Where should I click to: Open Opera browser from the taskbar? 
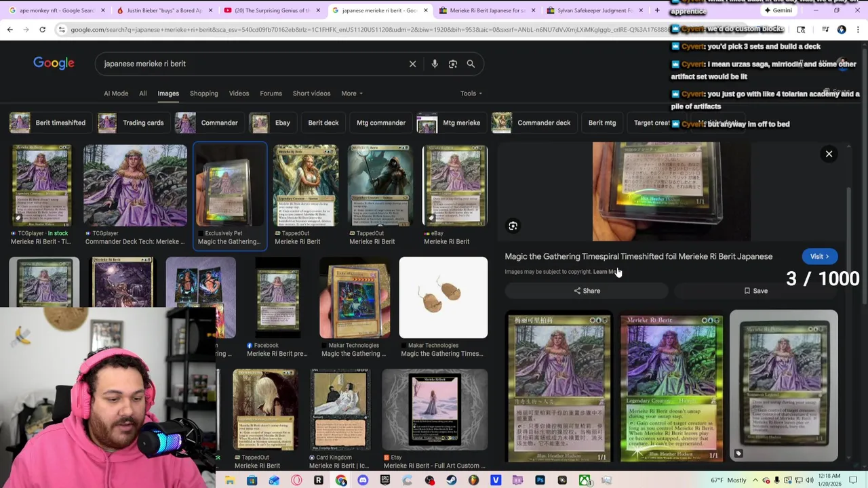(x=296, y=481)
